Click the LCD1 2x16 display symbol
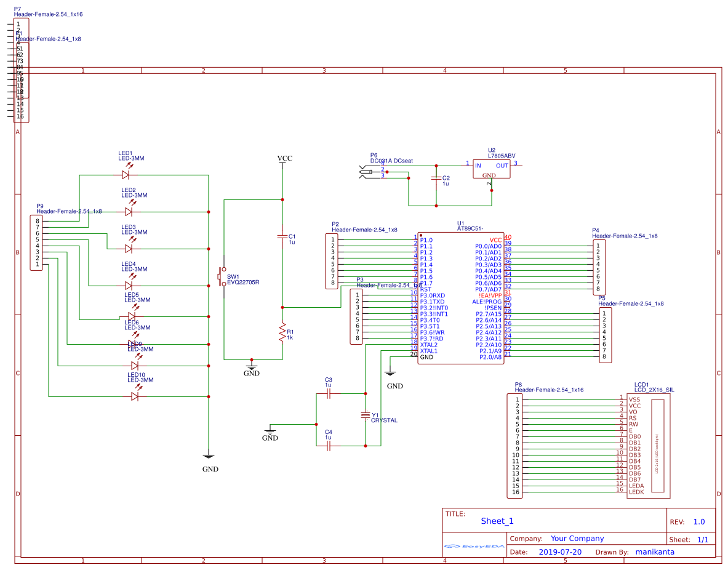Image resolution: width=728 pixels, height=570 pixels. (x=658, y=444)
